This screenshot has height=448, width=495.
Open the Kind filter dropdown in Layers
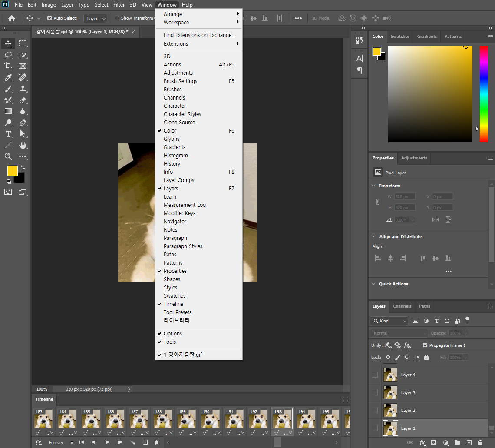point(389,321)
